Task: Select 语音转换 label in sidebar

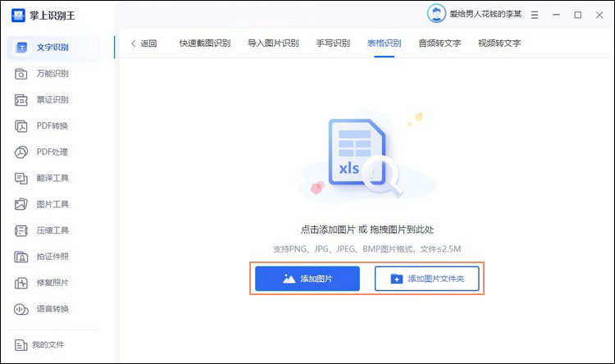Action: click(52, 309)
